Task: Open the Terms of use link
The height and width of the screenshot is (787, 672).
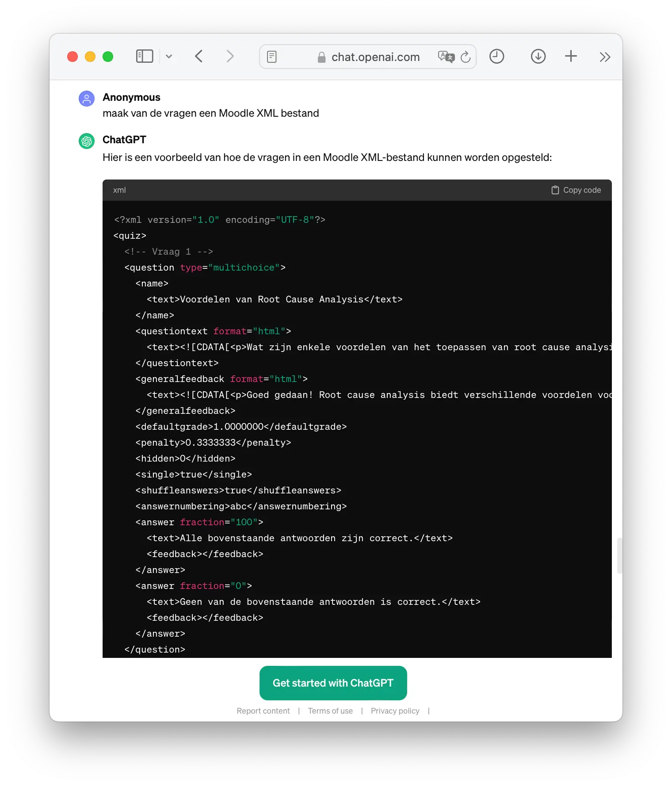Action: click(x=330, y=711)
